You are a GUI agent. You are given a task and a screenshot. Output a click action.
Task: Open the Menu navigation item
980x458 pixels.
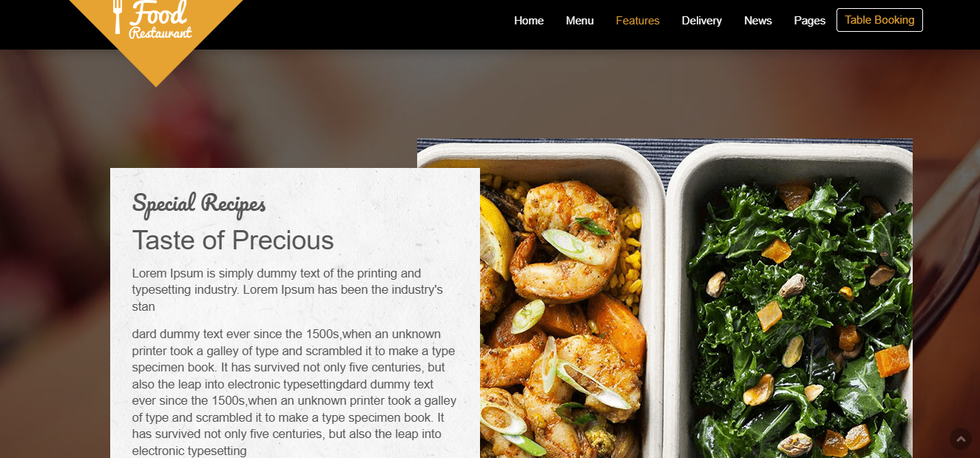click(580, 21)
